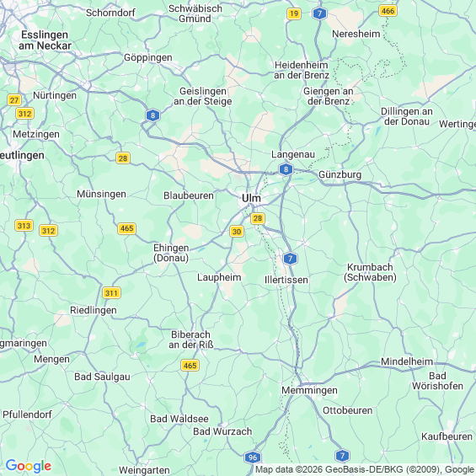Click the B465 shield near Biberach
The width and height of the screenshot is (476, 476).
coord(190,365)
